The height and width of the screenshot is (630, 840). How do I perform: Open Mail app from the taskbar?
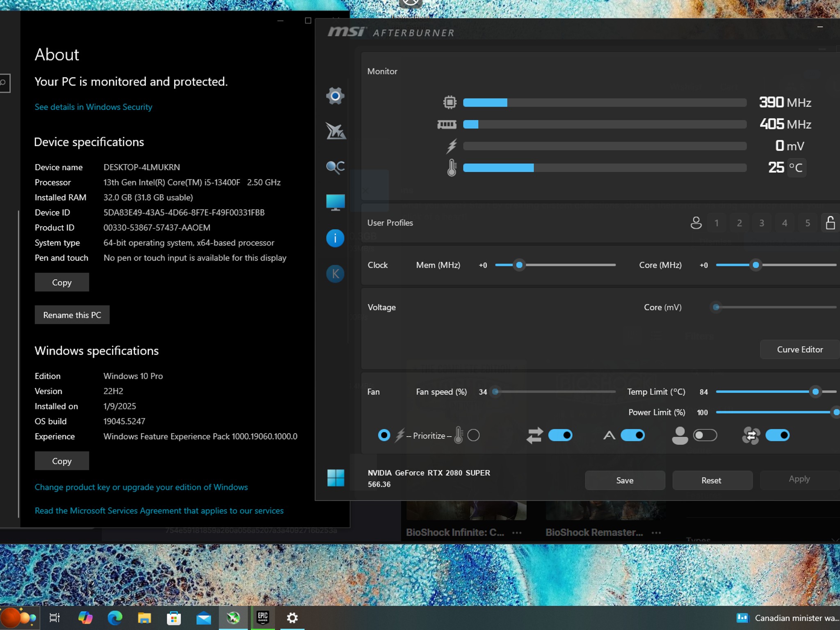pos(203,618)
